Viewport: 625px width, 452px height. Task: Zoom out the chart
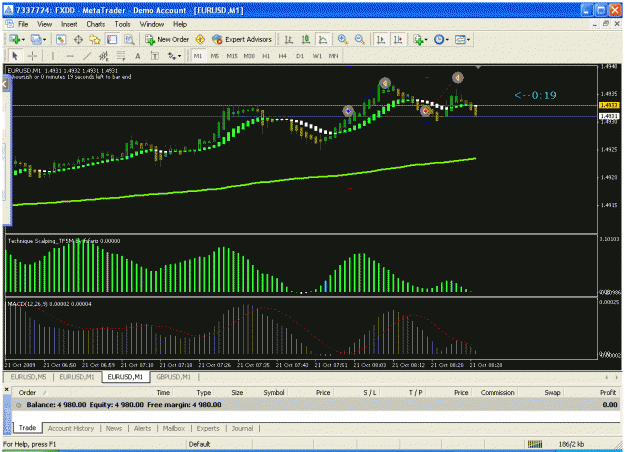[x=360, y=39]
